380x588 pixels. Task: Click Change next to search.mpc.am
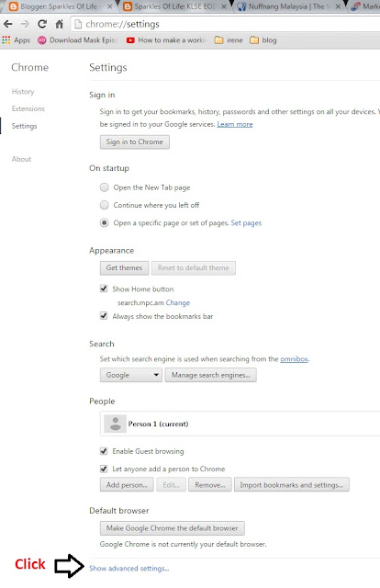tap(178, 302)
